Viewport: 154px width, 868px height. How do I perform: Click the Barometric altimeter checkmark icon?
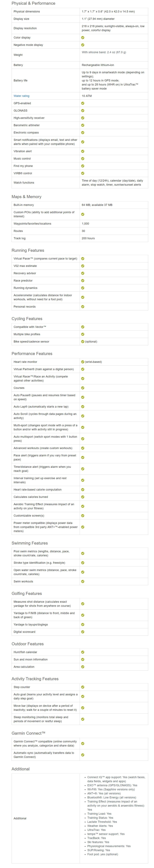click(83, 125)
